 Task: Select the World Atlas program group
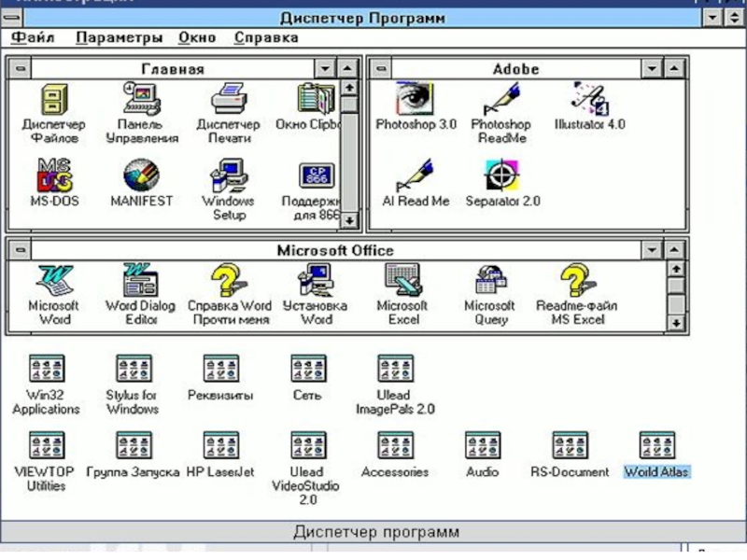pyautogui.click(x=656, y=446)
